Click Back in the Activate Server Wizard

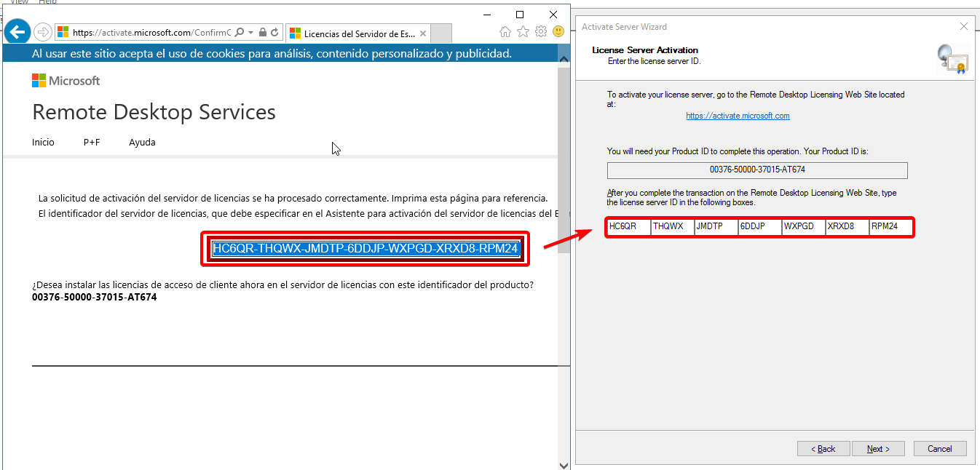(823, 448)
